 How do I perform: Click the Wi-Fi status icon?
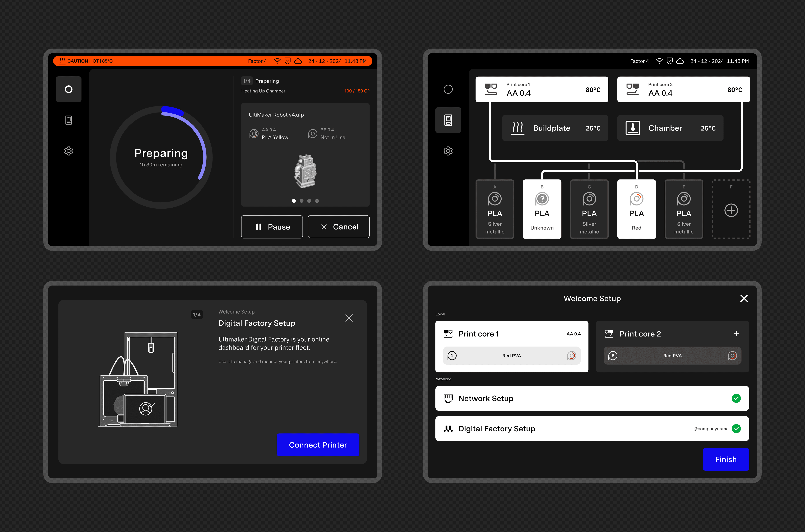pos(277,61)
